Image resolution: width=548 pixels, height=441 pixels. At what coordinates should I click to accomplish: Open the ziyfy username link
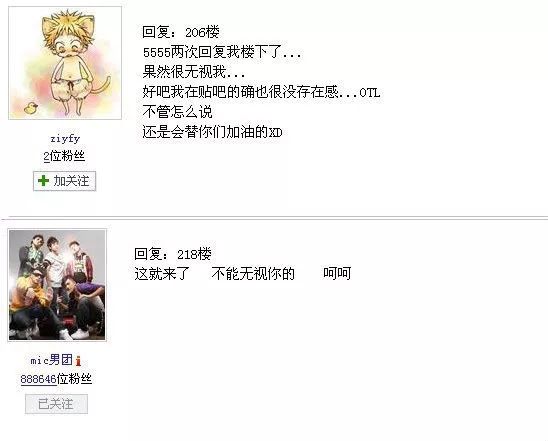click(x=65, y=138)
